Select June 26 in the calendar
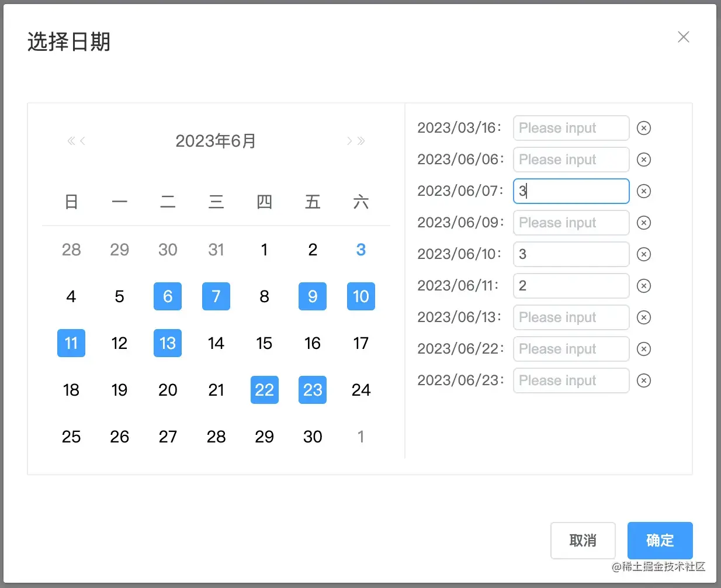Screen dimensions: 721x588 point(119,437)
